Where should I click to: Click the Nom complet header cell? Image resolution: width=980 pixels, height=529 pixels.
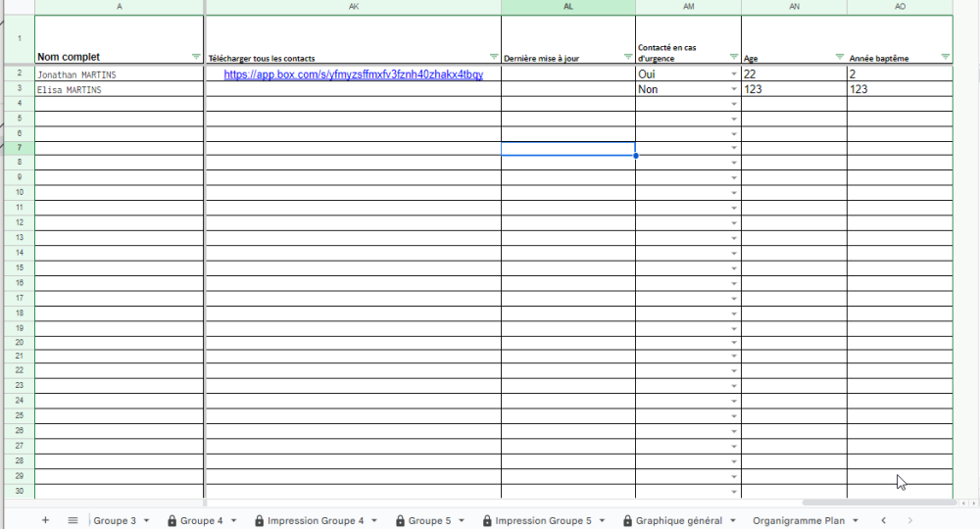[119, 39]
